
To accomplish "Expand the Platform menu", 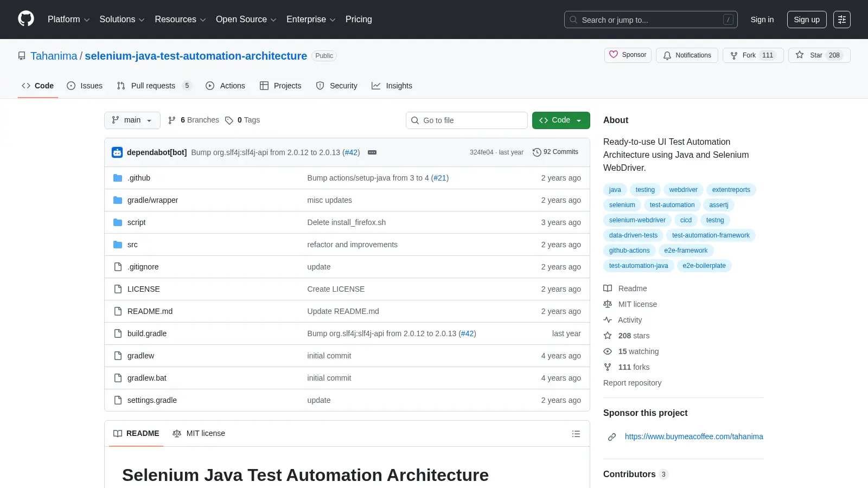I will tap(68, 20).
